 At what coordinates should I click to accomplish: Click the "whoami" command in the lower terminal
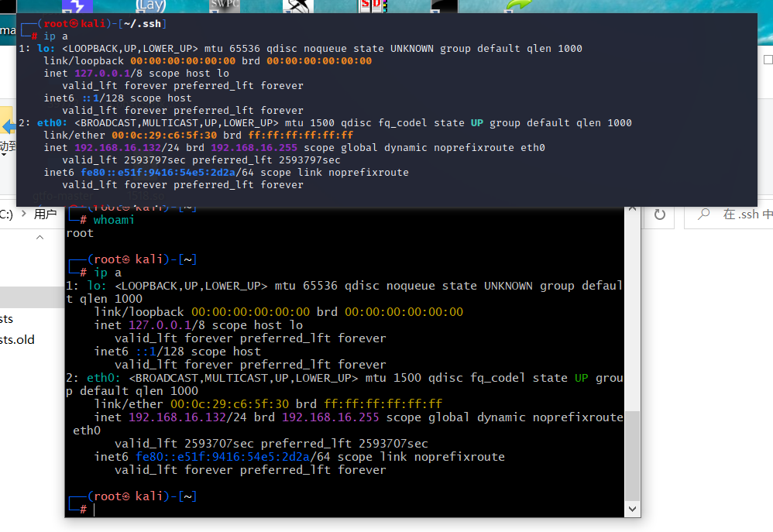pos(114,220)
